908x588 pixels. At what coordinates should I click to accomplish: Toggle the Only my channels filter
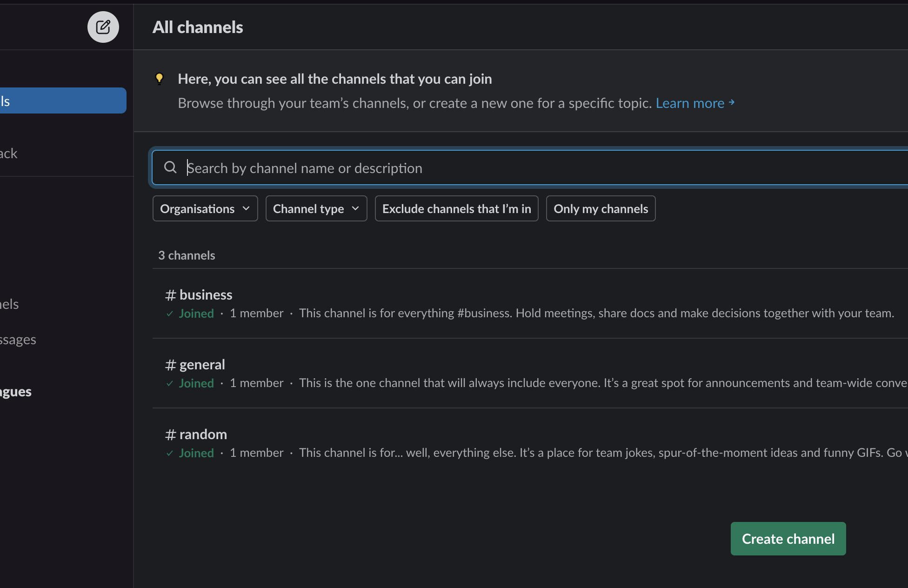coord(601,208)
